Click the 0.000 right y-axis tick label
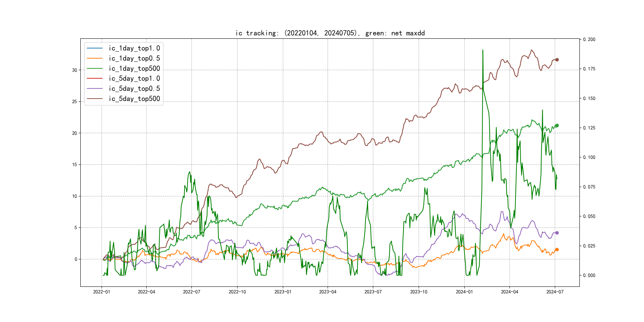The height and width of the screenshot is (322, 644). tap(589, 275)
